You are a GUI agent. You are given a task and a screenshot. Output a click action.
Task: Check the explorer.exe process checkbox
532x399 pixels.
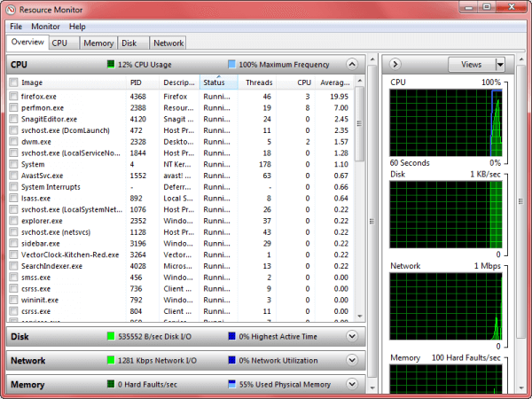(x=13, y=221)
